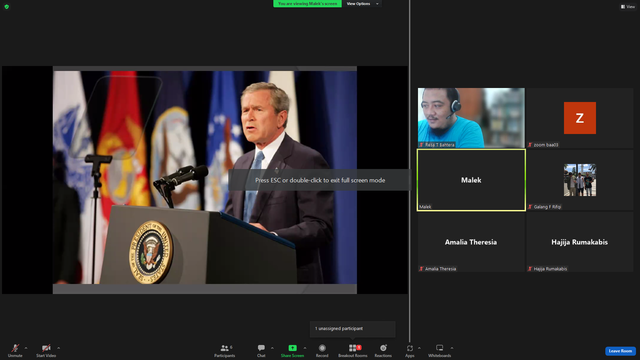Open the Whiteboards tool
This screenshot has width=640, height=360.
pyautogui.click(x=440, y=350)
